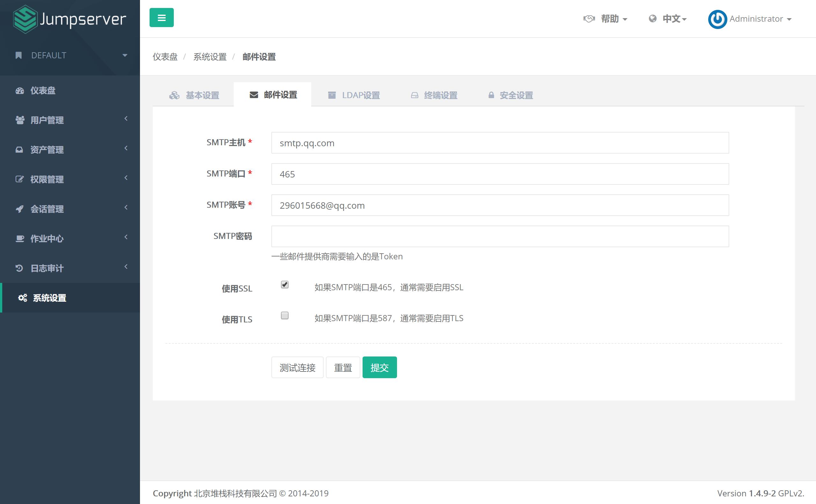This screenshot has width=816, height=504.
Task: Click the users group icon in sidebar
Action: (20, 120)
